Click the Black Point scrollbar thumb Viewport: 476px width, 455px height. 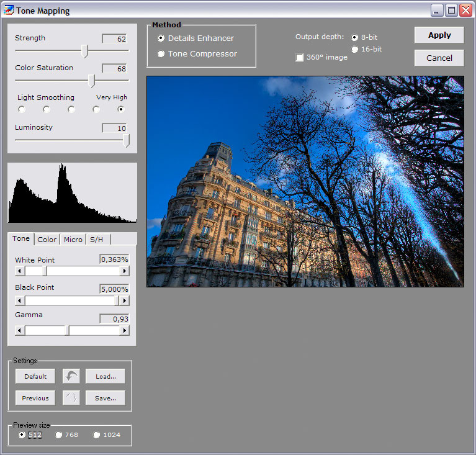117,300
